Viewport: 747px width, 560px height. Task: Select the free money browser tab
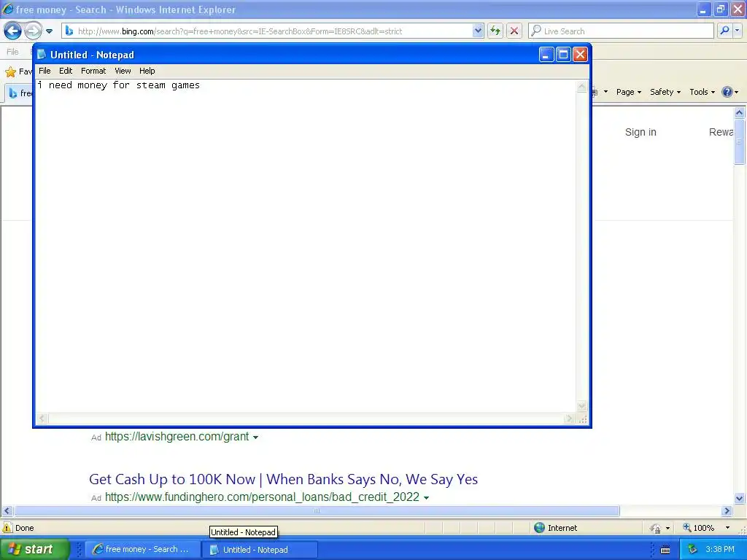[20, 93]
